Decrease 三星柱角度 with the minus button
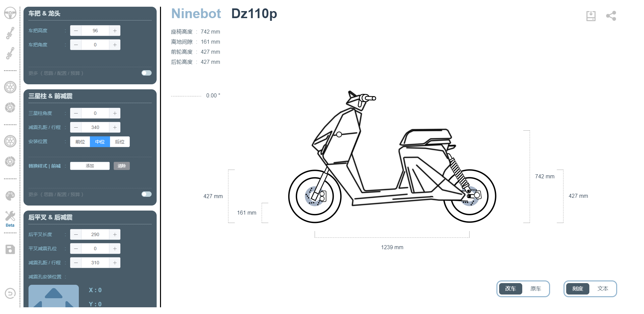The height and width of the screenshot is (314, 644). pos(76,113)
